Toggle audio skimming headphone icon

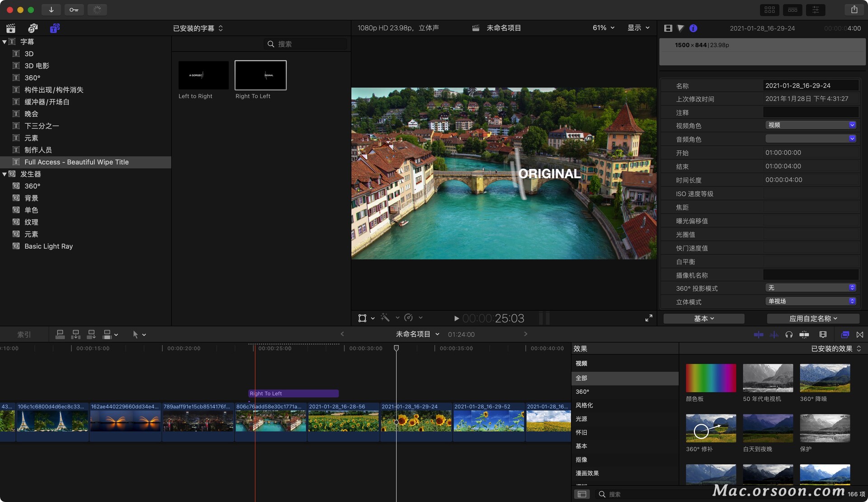789,335
